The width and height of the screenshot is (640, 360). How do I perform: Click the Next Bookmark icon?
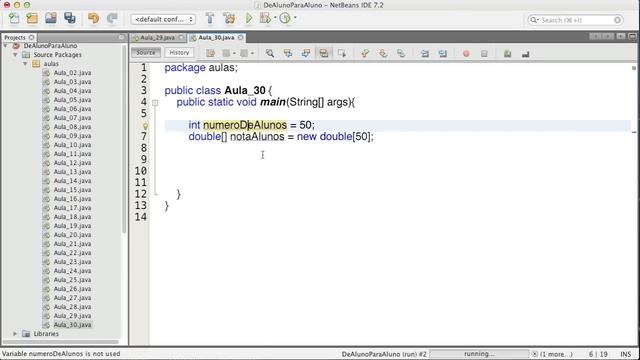(383, 53)
